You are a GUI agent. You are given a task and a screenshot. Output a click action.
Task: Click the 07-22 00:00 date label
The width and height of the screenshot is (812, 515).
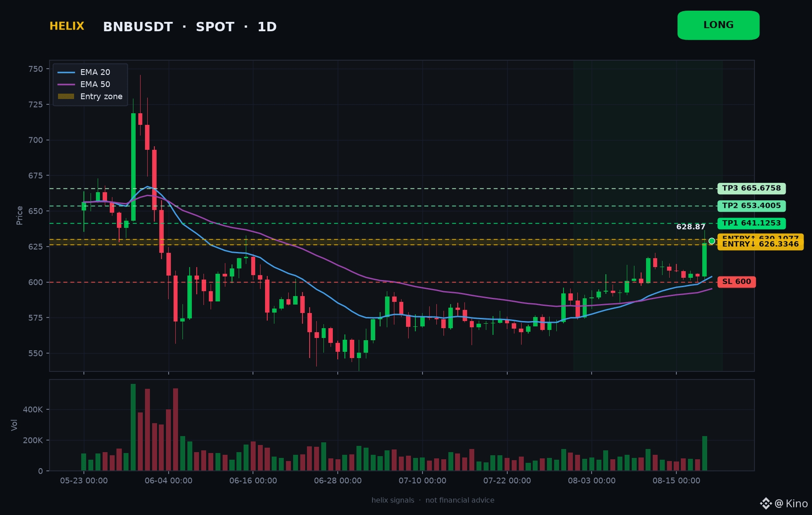click(507, 481)
